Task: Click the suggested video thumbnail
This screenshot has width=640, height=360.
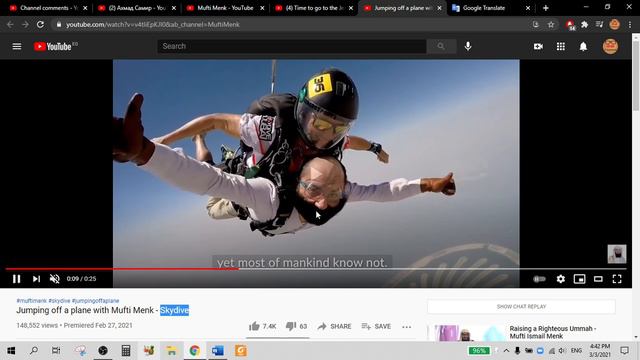Action: click(x=465, y=333)
